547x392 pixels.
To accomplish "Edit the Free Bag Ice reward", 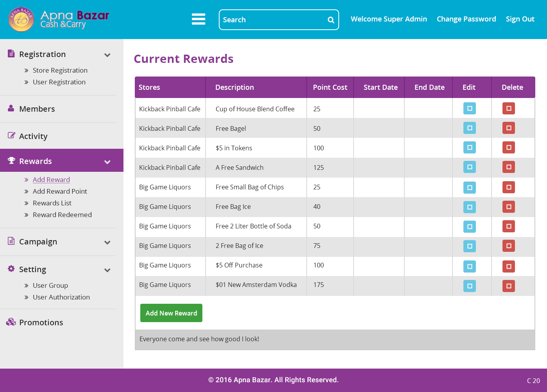I will 469,207.
